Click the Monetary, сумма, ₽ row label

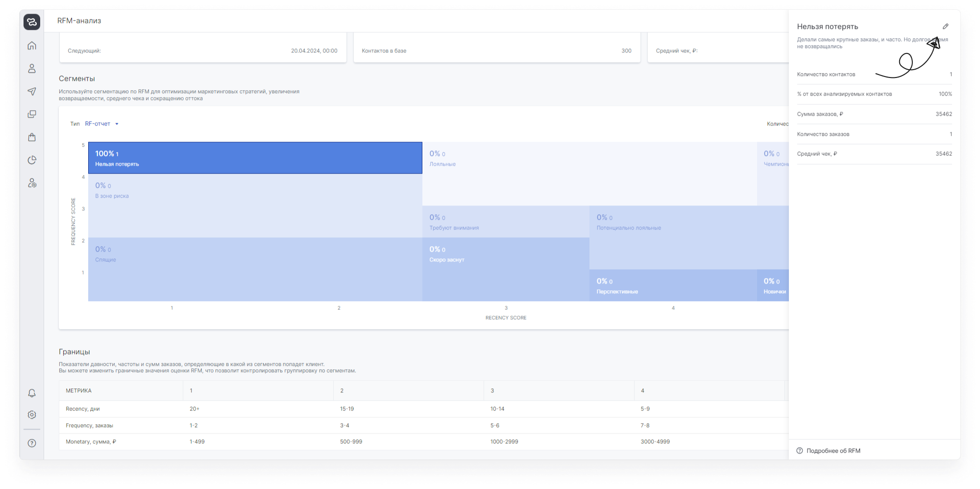[91, 441]
